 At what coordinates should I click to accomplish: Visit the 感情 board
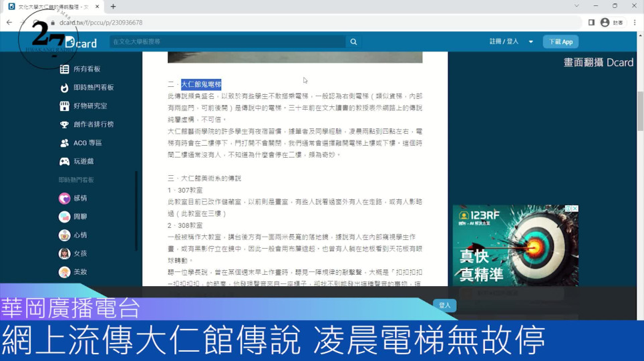coord(79,199)
